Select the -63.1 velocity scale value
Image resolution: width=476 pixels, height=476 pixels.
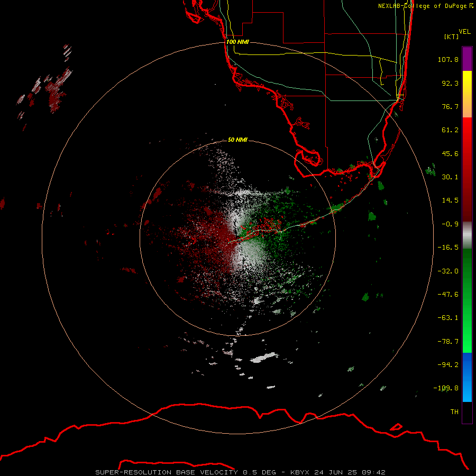pyautogui.click(x=448, y=318)
